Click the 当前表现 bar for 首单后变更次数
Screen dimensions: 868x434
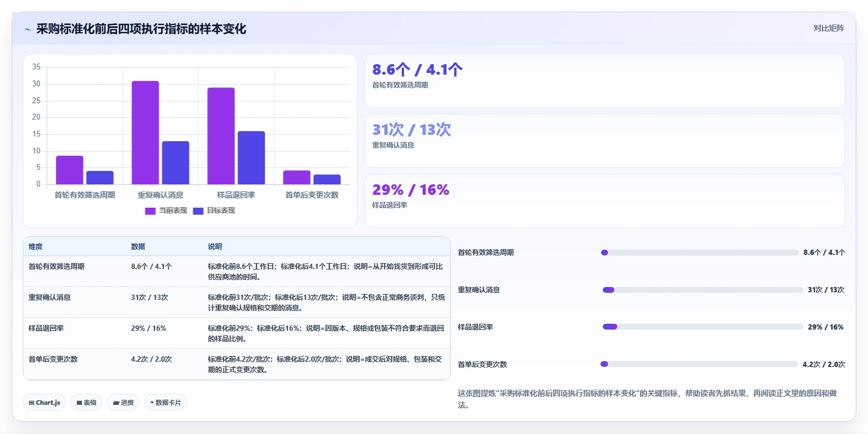click(x=297, y=178)
